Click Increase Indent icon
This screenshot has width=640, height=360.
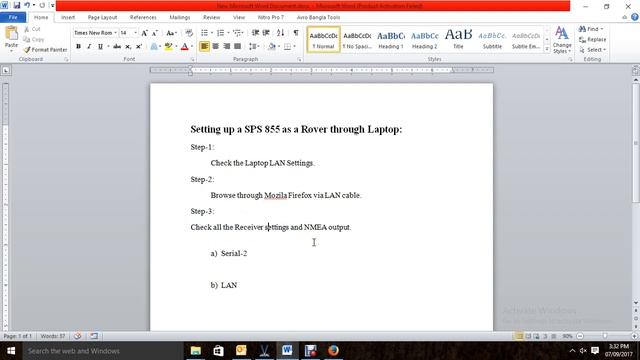[x=266, y=33]
